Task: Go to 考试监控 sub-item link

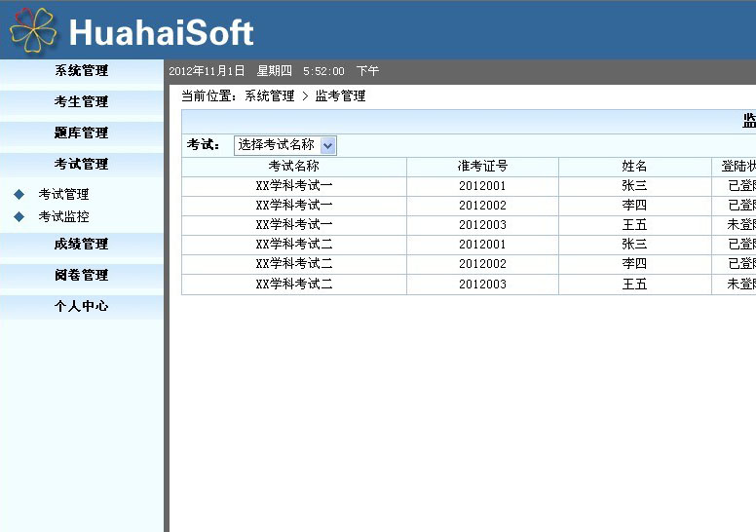Action: point(63,216)
